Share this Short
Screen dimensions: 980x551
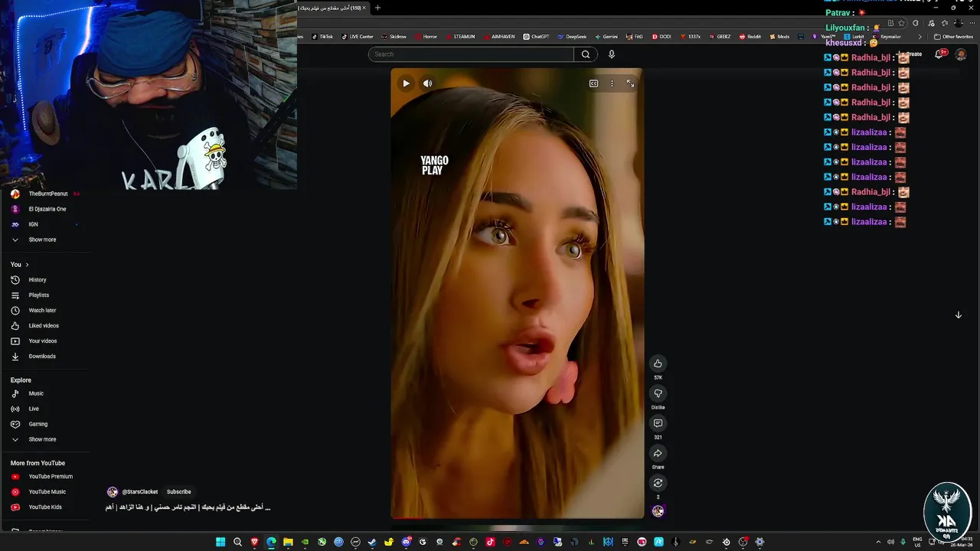tap(658, 453)
